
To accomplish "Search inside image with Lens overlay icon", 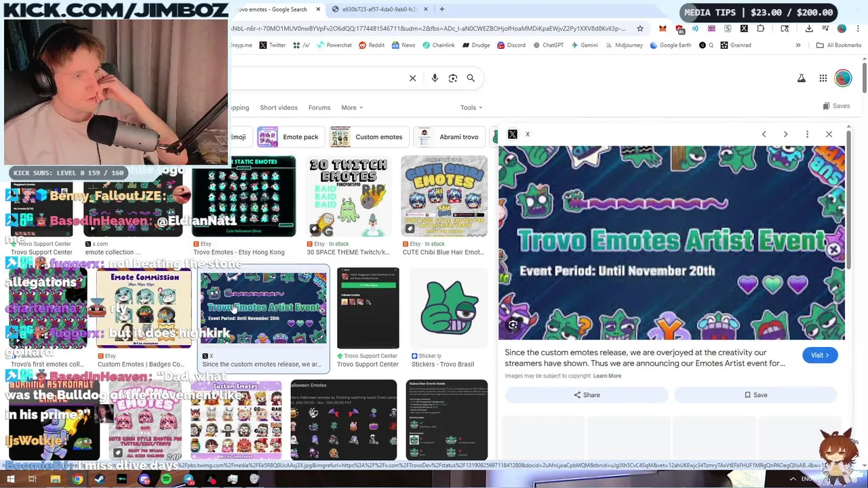I will tap(513, 325).
